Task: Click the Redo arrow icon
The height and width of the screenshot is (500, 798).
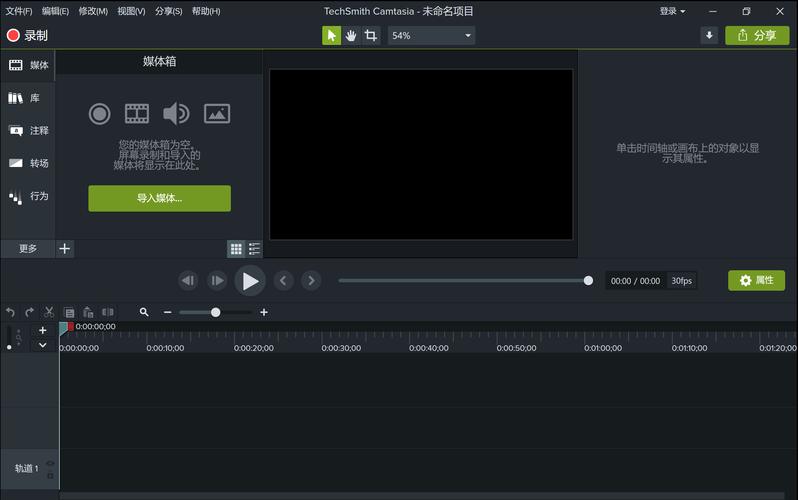Action: click(30, 312)
